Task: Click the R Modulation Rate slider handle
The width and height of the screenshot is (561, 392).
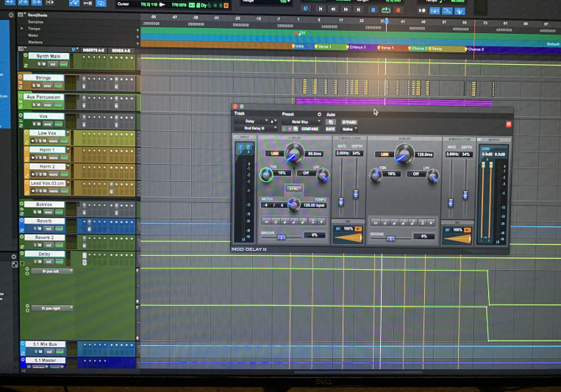Action: [451, 203]
